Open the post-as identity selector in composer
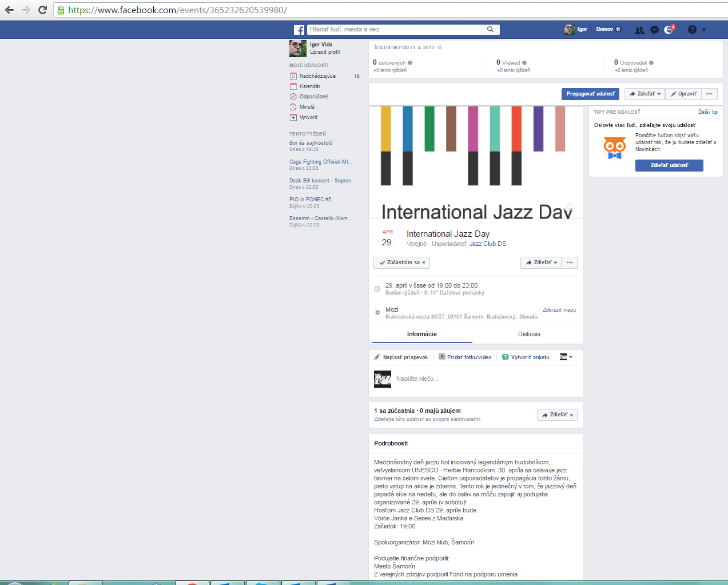The width and height of the screenshot is (728, 585). tap(566, 357)
